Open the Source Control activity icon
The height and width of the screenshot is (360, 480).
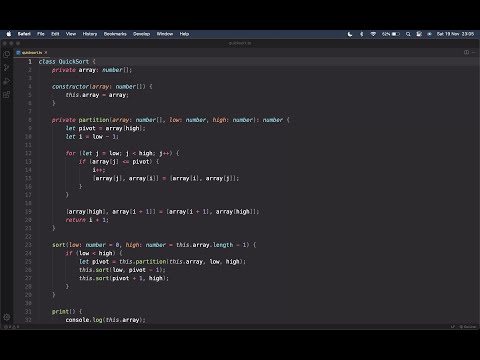point(6,68)
